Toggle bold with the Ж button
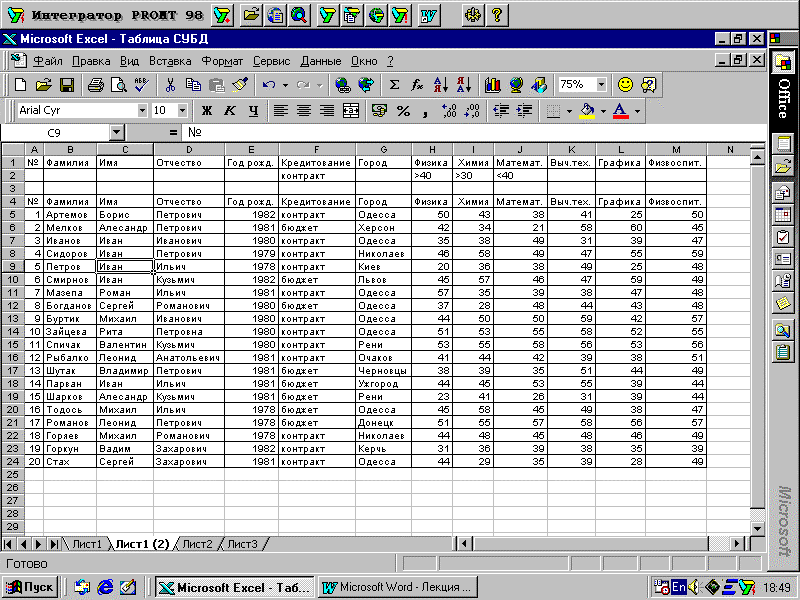The height and width of the screenshot is (600, 800). pyautogui.click(x=207, y=111)
